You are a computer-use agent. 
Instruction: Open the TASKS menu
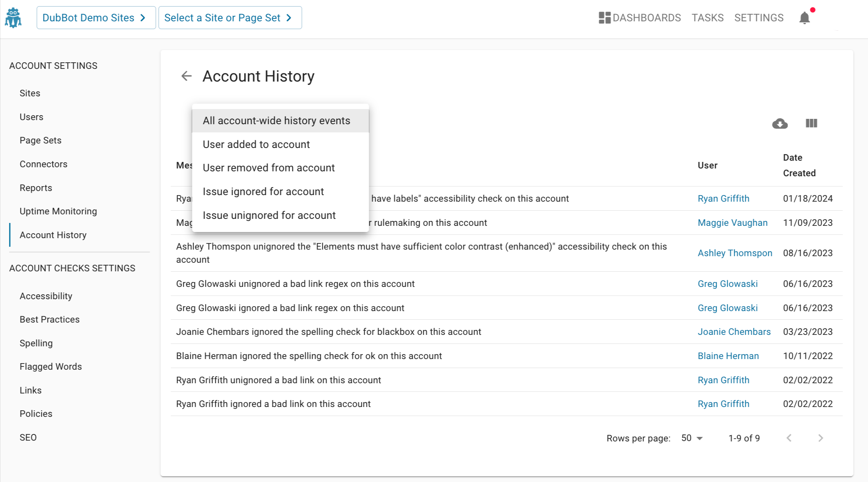pyautogui.click(x=708, y=17)
